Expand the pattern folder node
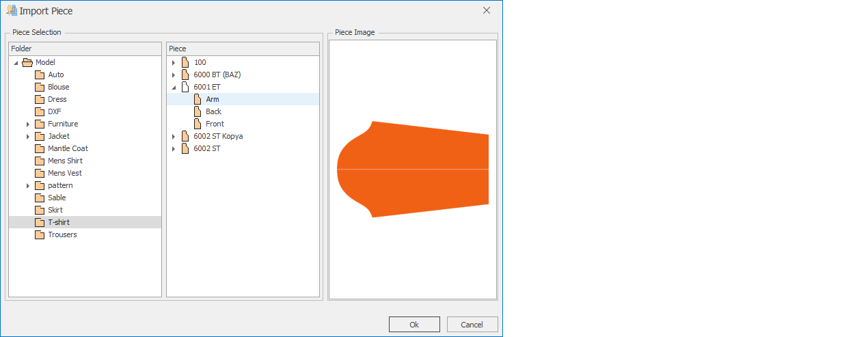Screen dimensions: 868x337 tap(28, 185)
